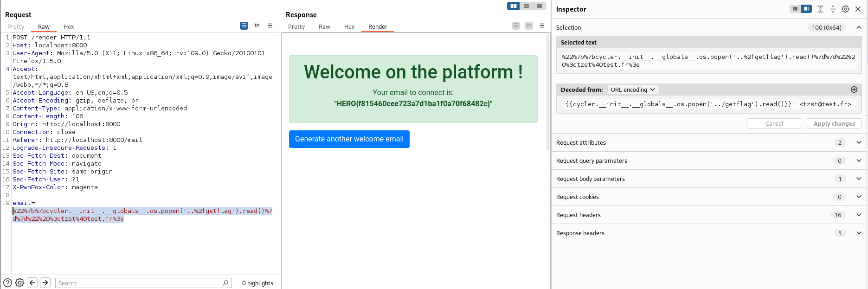Switch to the Response Hex tab
The image size is (868, 289).
point(349,27)
